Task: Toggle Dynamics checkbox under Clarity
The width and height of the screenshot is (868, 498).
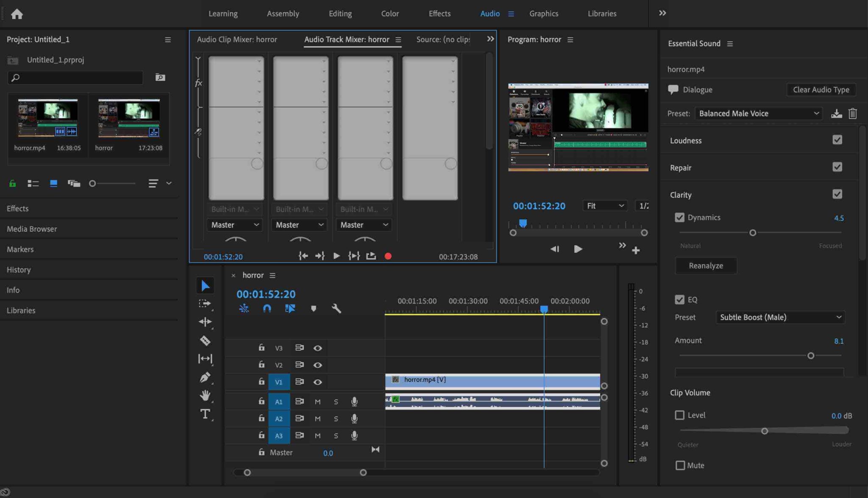Action: coord(679,217)
